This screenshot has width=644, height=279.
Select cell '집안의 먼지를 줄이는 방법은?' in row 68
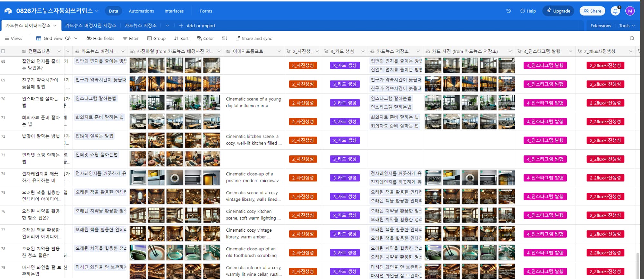pyautogui.click(x=41, y=65)
